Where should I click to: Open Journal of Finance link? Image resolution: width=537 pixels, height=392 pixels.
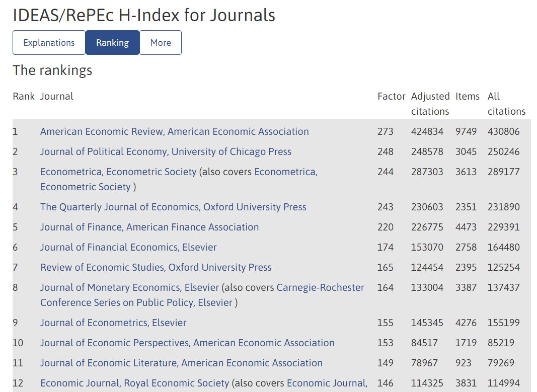tap(149, 227)
